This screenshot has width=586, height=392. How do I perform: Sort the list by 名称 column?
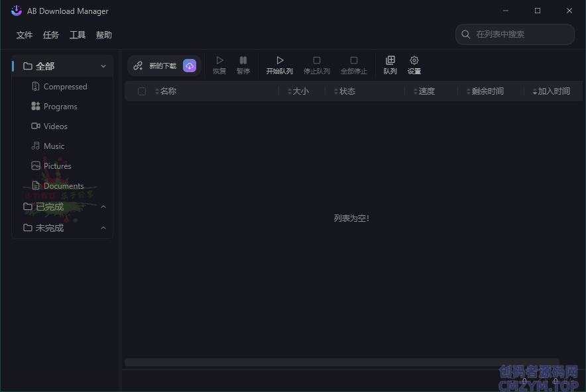pos(168,91)
